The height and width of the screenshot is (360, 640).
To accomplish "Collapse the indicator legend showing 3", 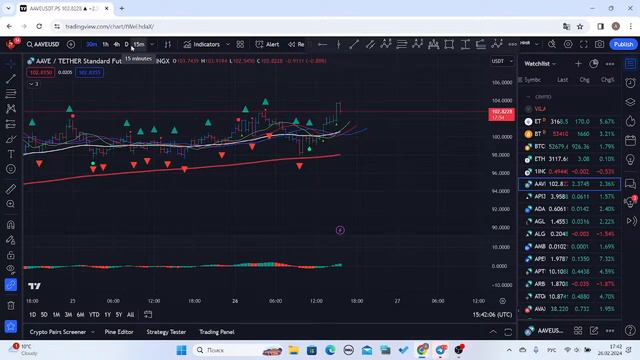I will click(x=33, y=84).
